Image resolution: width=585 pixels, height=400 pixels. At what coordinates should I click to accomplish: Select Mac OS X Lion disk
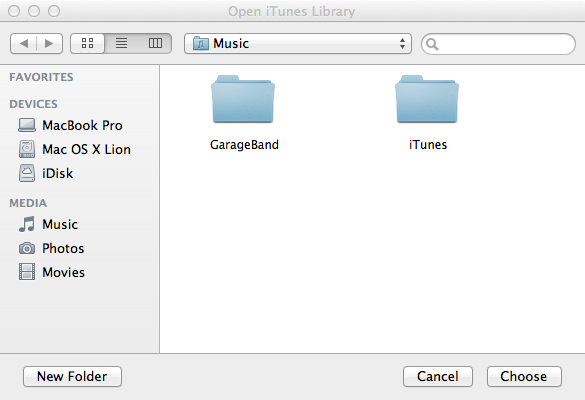click(79, 149)
